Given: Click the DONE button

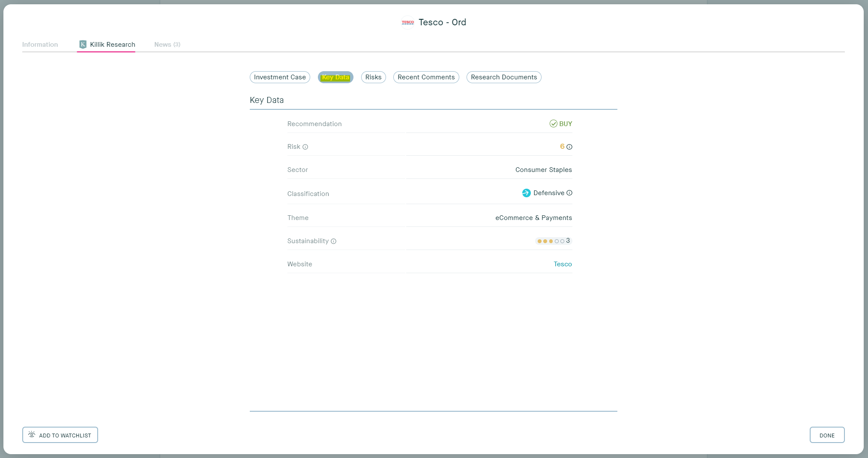Looking at the screenshot, I should pos(827,434).
